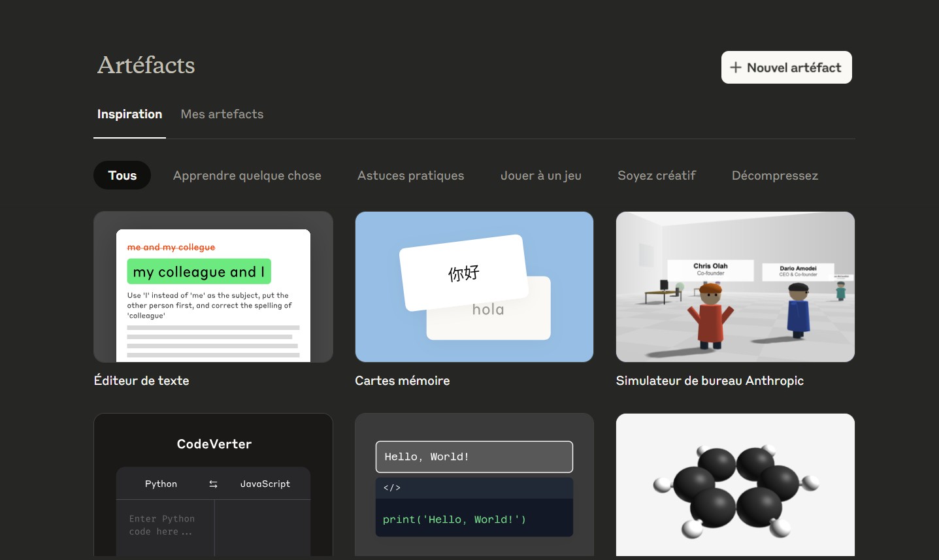Open the Inspiration tab

click(129, 114)
